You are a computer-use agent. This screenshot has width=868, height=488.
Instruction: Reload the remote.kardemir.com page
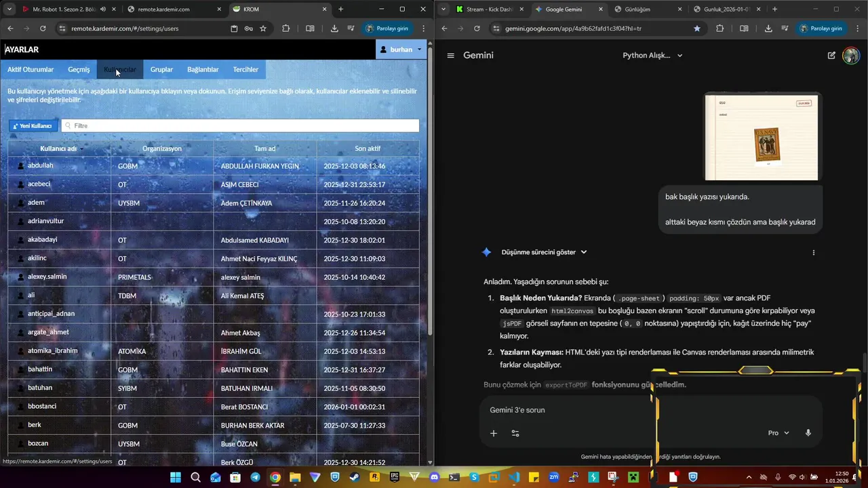[43, 28]
